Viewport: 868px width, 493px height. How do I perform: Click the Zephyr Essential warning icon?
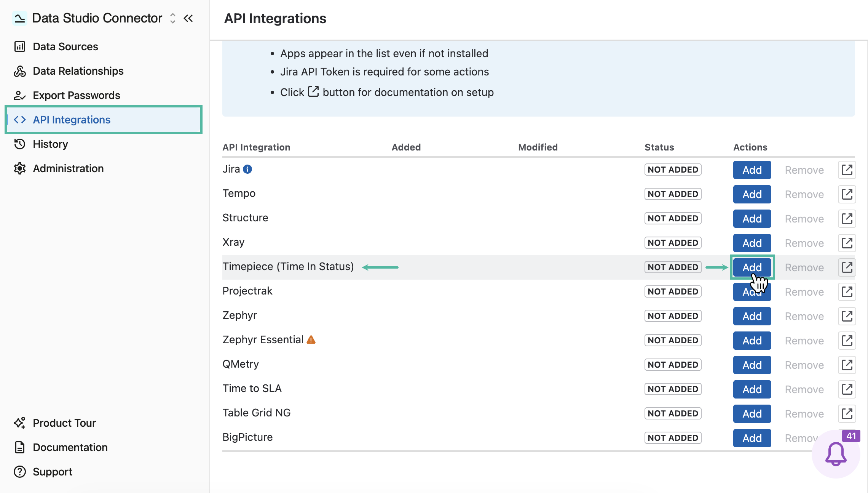pos(311,339)
